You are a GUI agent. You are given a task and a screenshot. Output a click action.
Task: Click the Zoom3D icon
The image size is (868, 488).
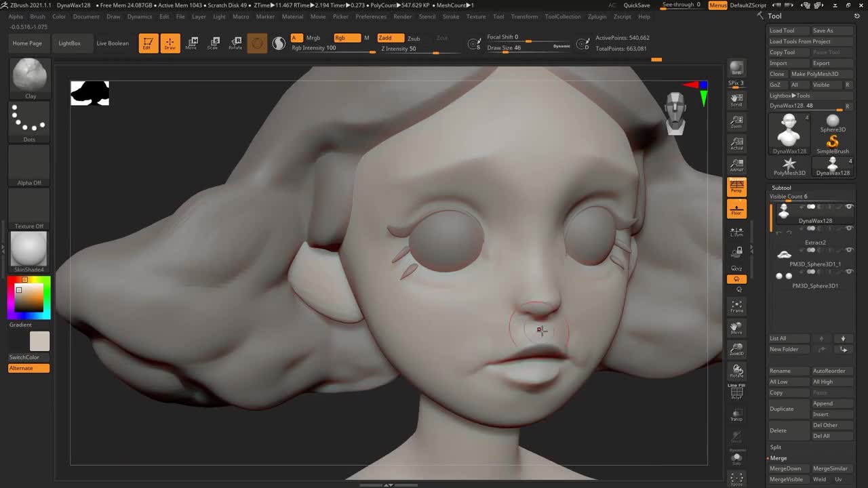tap(736, 350)
